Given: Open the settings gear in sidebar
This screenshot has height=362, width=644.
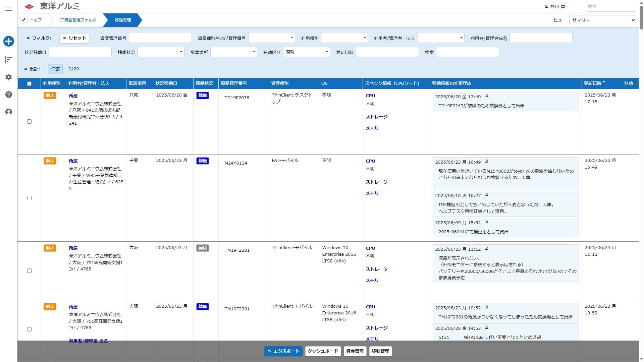Looking at the screenshot, I should 9,77.
